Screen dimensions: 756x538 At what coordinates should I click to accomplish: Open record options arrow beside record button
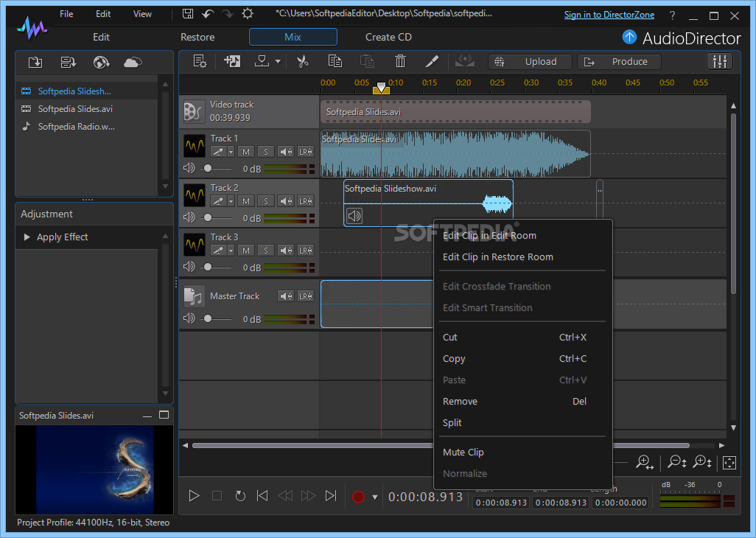pos(374,497)
